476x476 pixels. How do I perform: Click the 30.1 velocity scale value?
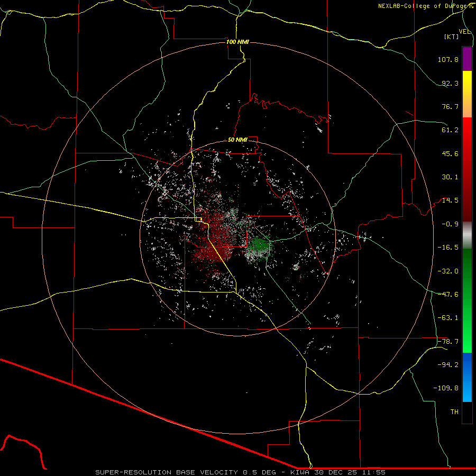[x=450, y=177]
